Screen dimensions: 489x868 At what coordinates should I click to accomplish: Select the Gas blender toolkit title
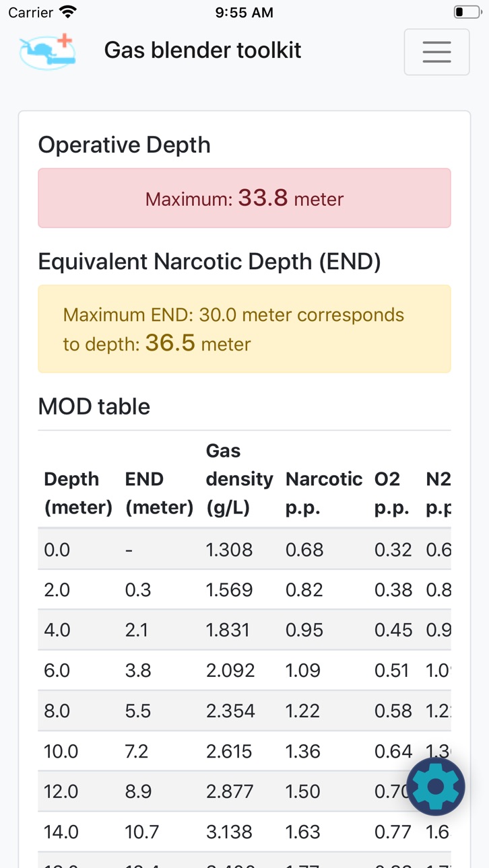203,50
